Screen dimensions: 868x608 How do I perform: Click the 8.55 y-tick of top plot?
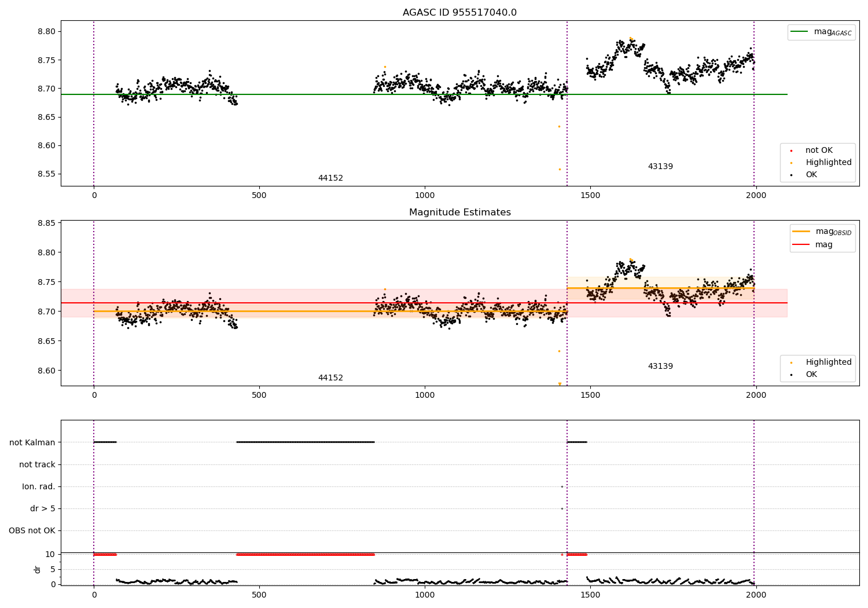tap(46, 174)
